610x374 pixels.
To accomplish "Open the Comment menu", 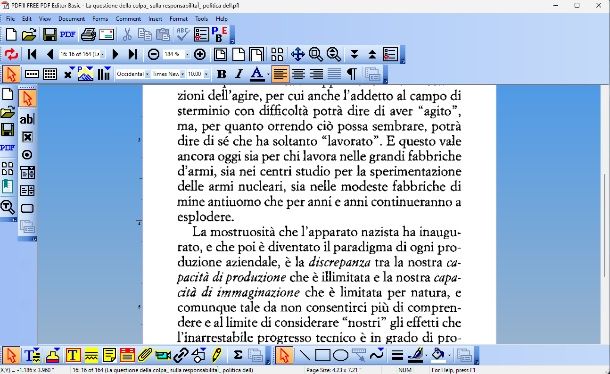I will 128,19.
